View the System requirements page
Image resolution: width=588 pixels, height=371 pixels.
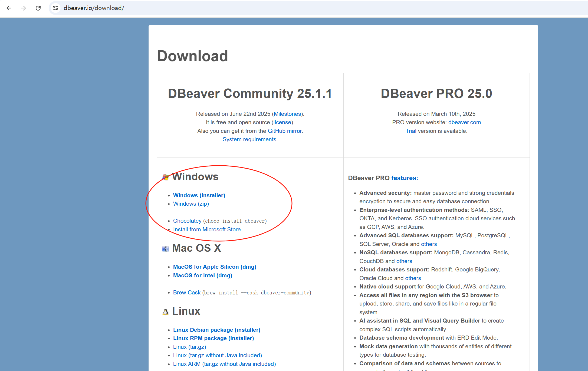[249, 139]
